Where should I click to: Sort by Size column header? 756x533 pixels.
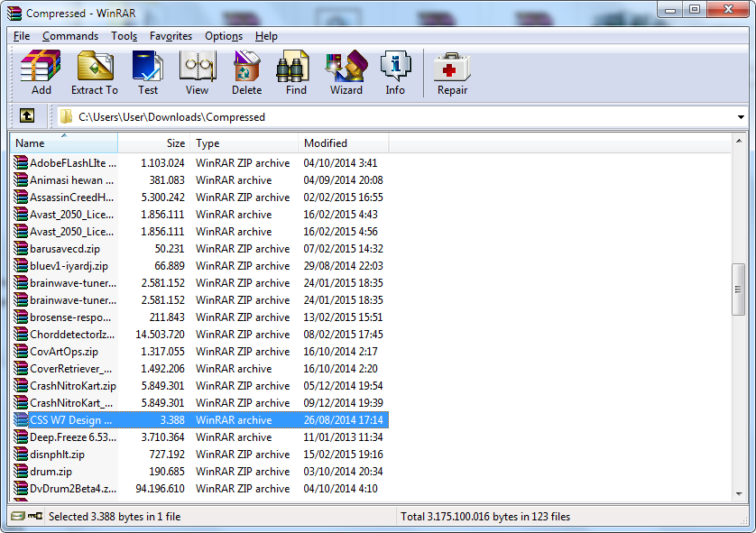[154, 143]
